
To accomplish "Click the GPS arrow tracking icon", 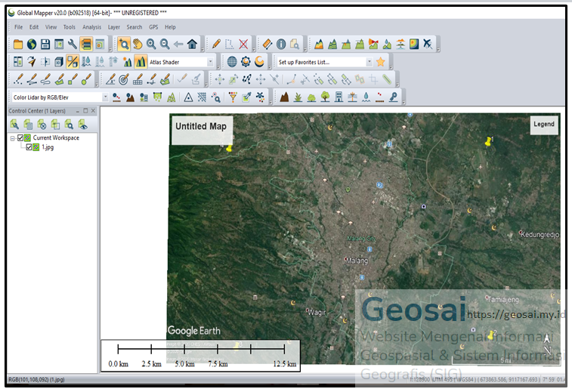I will click(32, 62).
